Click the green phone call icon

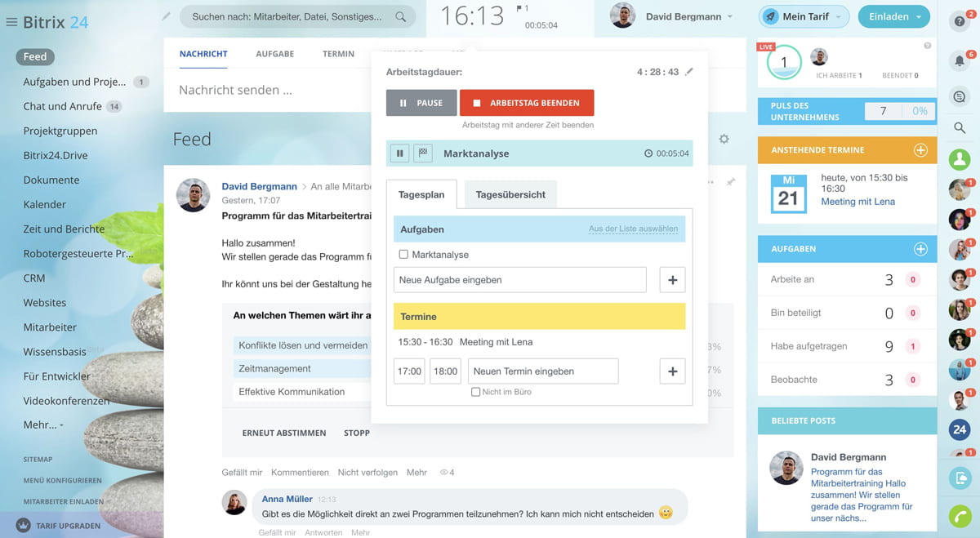click(960, 516)
